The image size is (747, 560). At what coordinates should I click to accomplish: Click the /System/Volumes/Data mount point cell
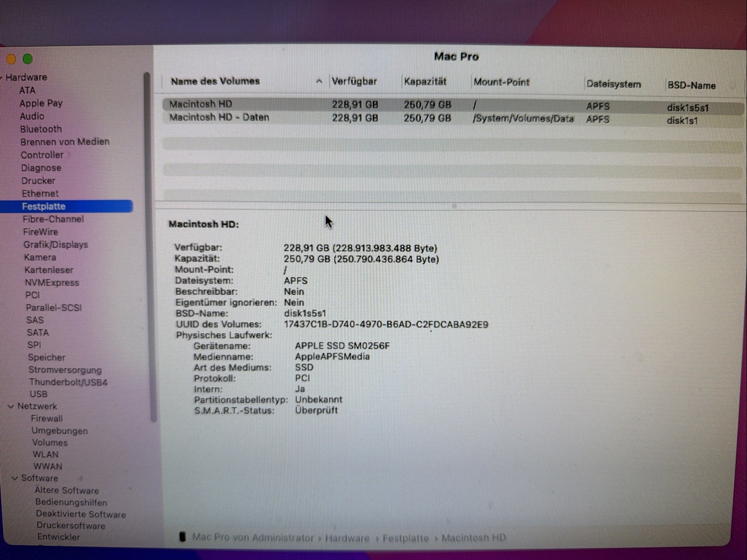coord(523,119)
